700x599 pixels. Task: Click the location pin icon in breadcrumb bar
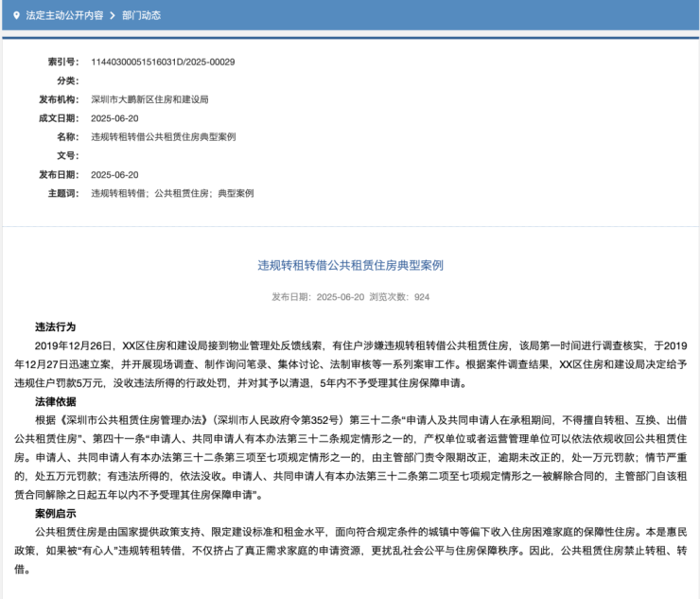click(15, 16)
